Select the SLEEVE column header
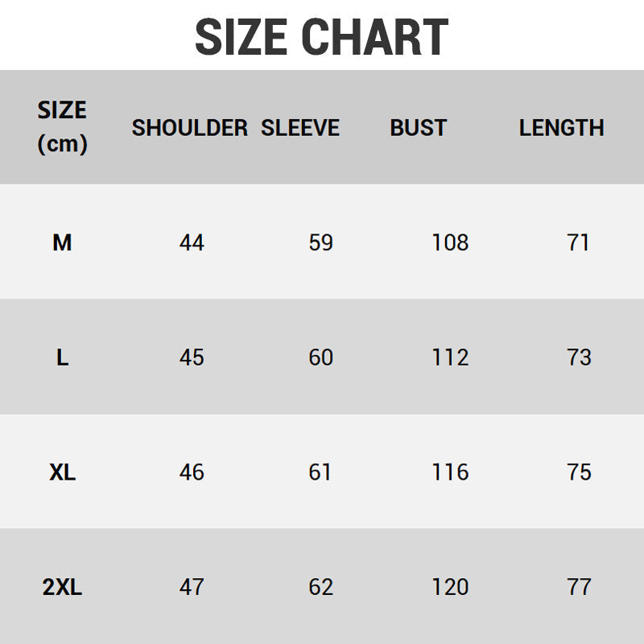This screenshot has height=644, width=644. (x=300, y=128)
